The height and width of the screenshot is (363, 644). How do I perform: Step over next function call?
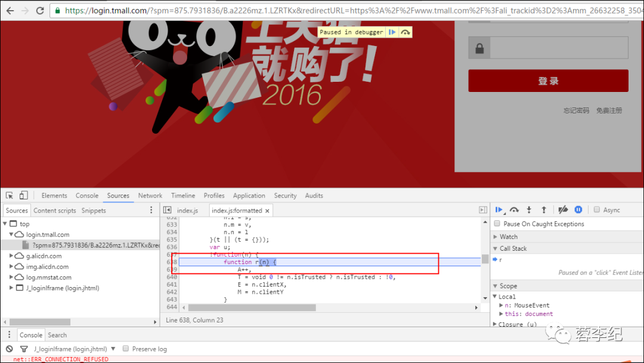tap(514, 210)
